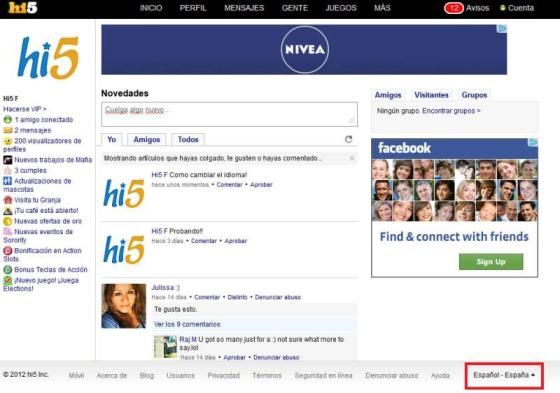Viewport: 560px width, 393px height.
Task: Click the hi5 logo in top bar
Action: (x=22, y=8)
